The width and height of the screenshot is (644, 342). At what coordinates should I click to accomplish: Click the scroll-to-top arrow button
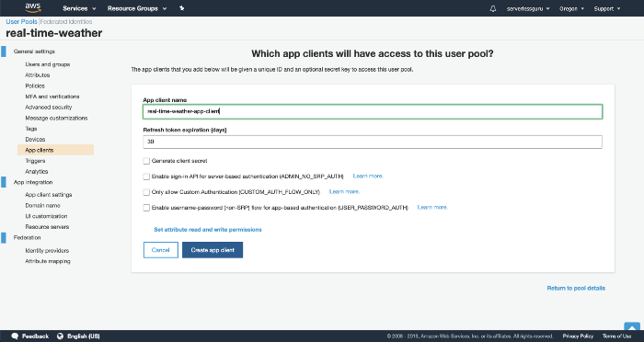tap(632, 327)
